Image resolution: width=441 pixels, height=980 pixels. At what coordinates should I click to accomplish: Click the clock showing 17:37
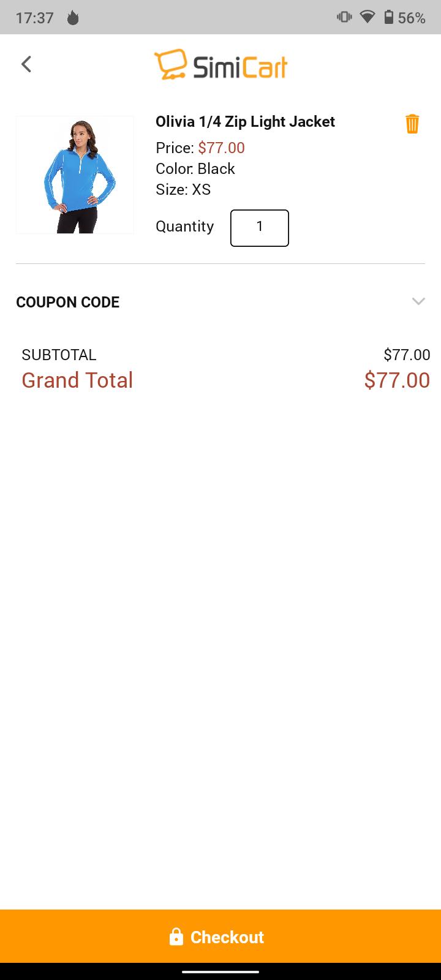point(35,18)
